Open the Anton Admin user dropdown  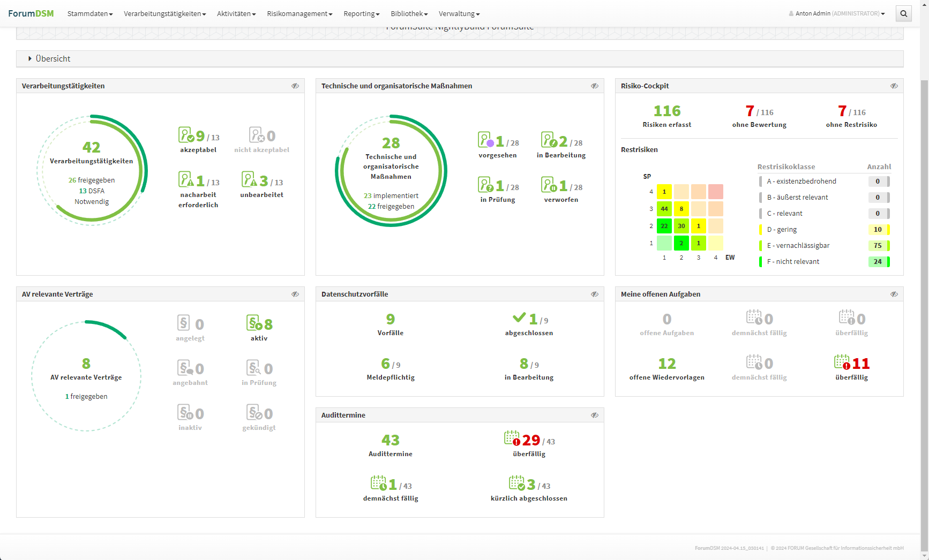[836, 14]
